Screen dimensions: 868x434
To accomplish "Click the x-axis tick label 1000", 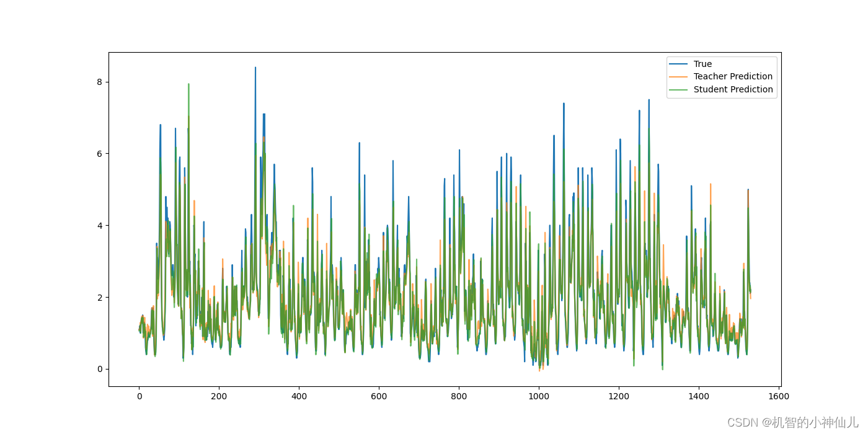I will point(539,396).
